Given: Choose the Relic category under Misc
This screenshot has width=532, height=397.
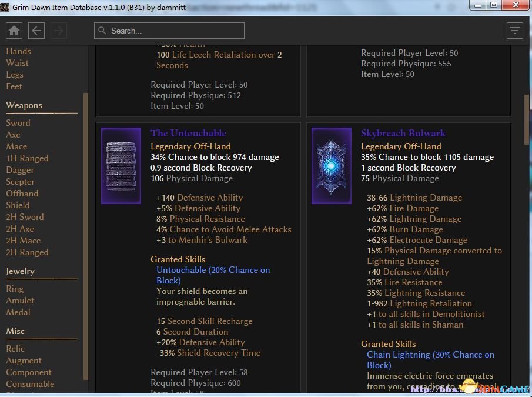Looking at the screenshot, I should [15, 349].
